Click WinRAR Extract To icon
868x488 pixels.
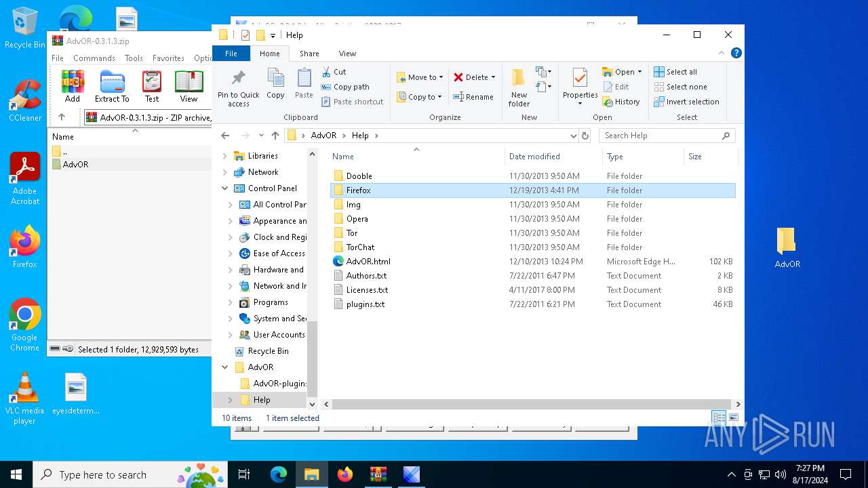pos(112,86)
